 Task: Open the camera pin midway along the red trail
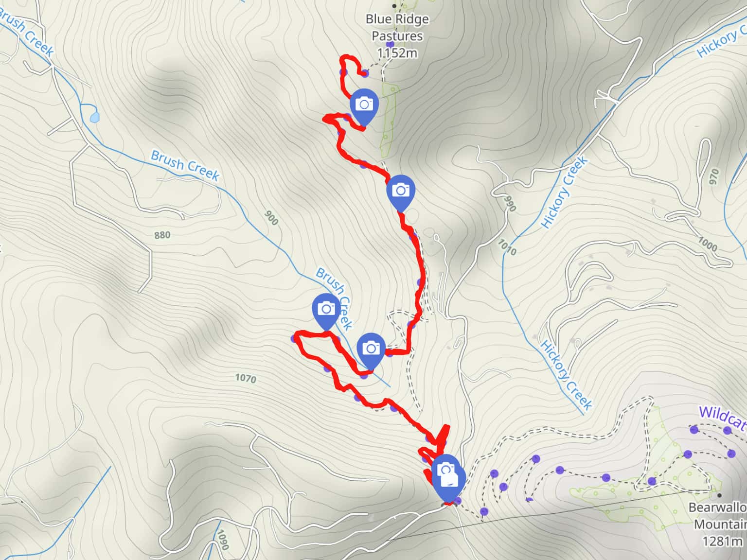[400, 192]
